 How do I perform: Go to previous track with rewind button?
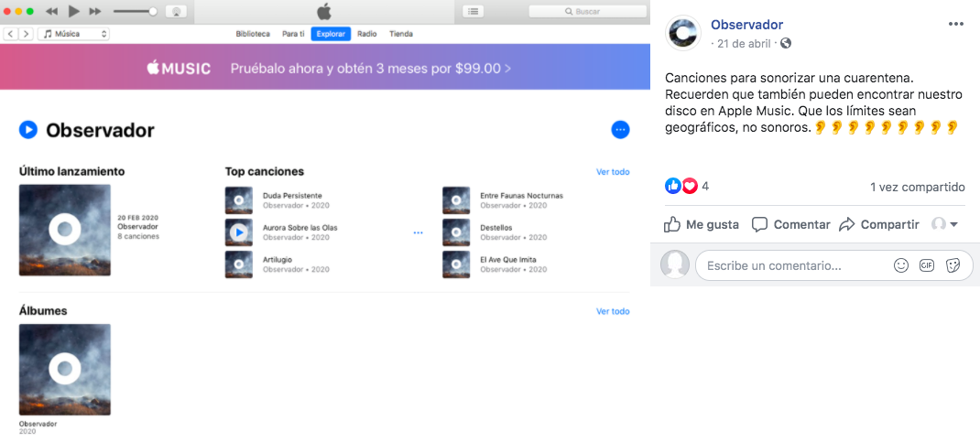[51, 11]
